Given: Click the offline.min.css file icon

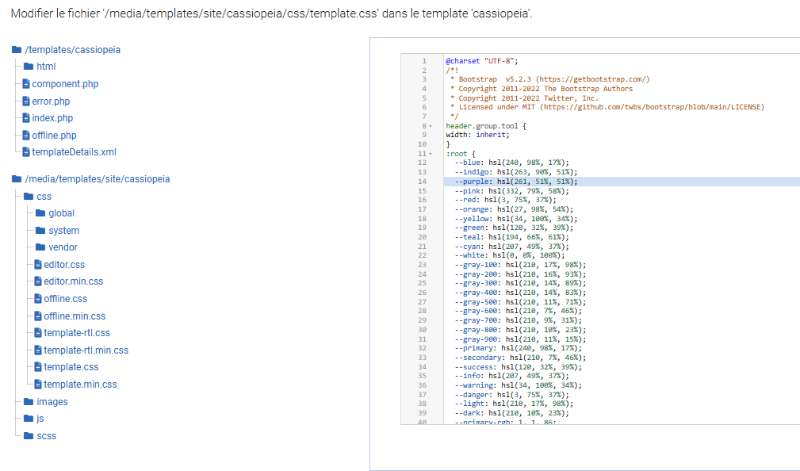Looking at the screenshot, I should pyautogui.click(x=38, y=316).
